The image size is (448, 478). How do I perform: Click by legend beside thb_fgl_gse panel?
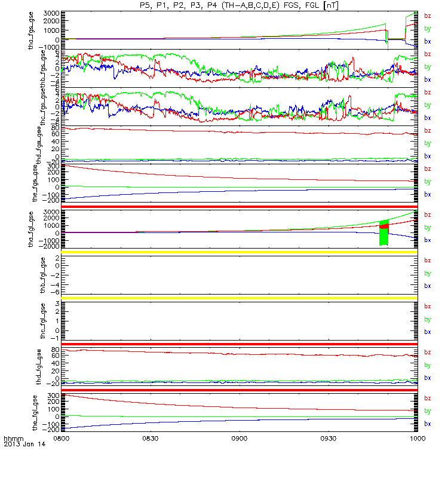click(428, 274)
